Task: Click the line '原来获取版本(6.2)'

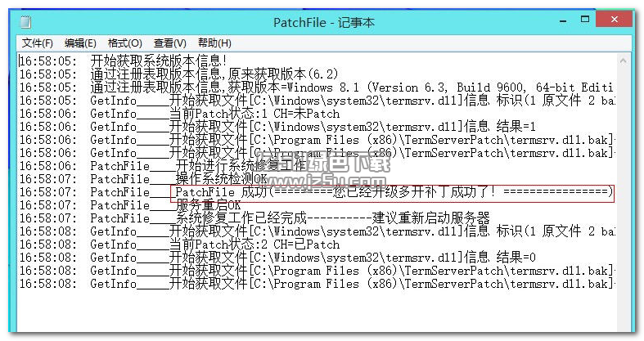Action: [178, 74]
